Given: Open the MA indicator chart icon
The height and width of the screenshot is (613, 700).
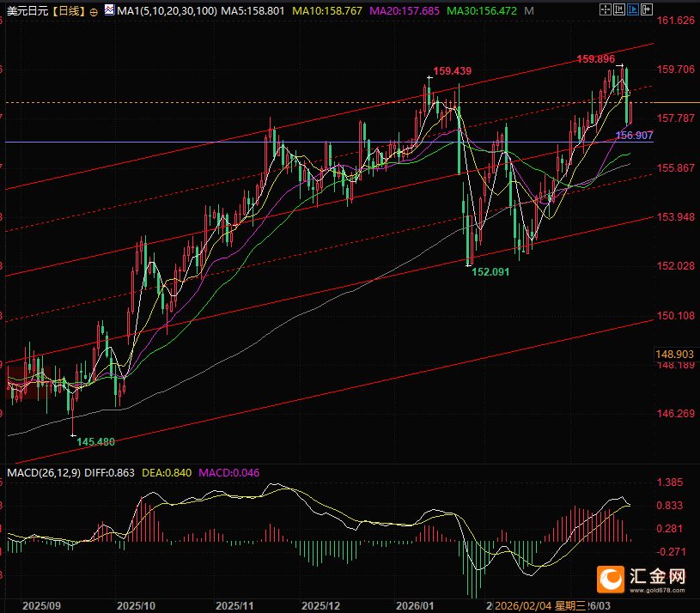Looking at the screenshot, I should click(x=109, y=9).
